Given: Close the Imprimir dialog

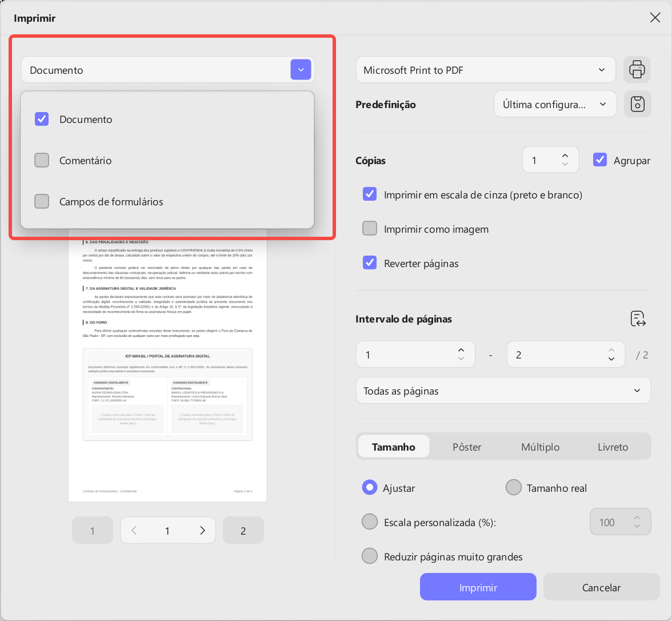Looking at the screenshot, I should coord(655,18).
